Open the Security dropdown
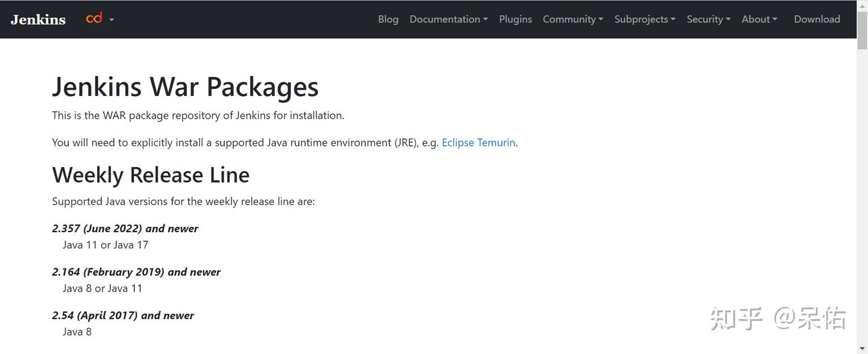 coord(708,19)
